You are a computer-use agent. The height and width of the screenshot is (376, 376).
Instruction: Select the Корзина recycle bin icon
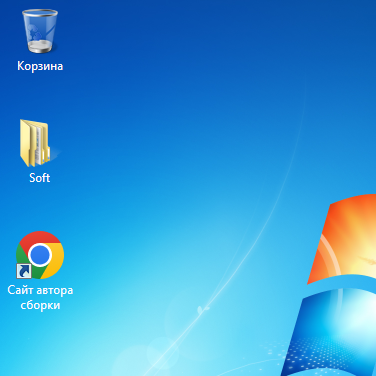(40, 31)
